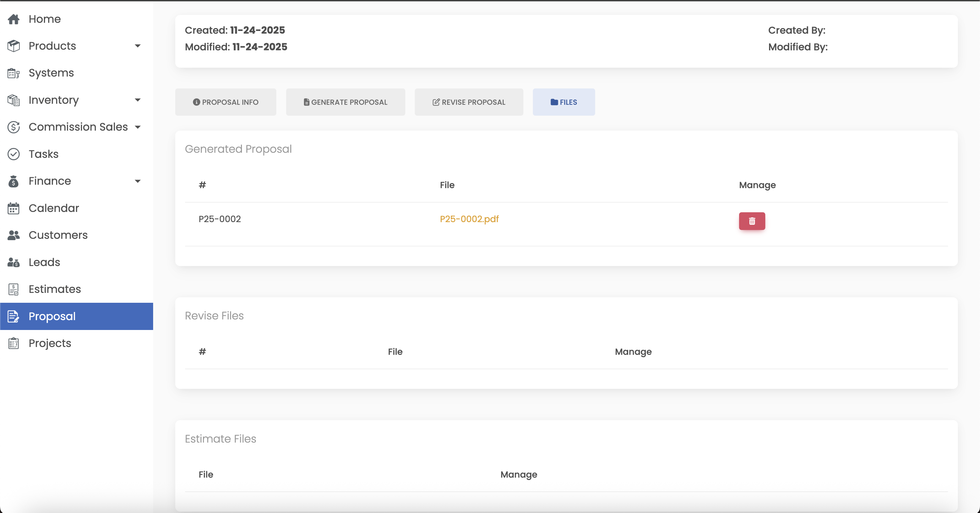Delete the P25-0002 generated proposal

pyautogui.click(x=752, y=221)
